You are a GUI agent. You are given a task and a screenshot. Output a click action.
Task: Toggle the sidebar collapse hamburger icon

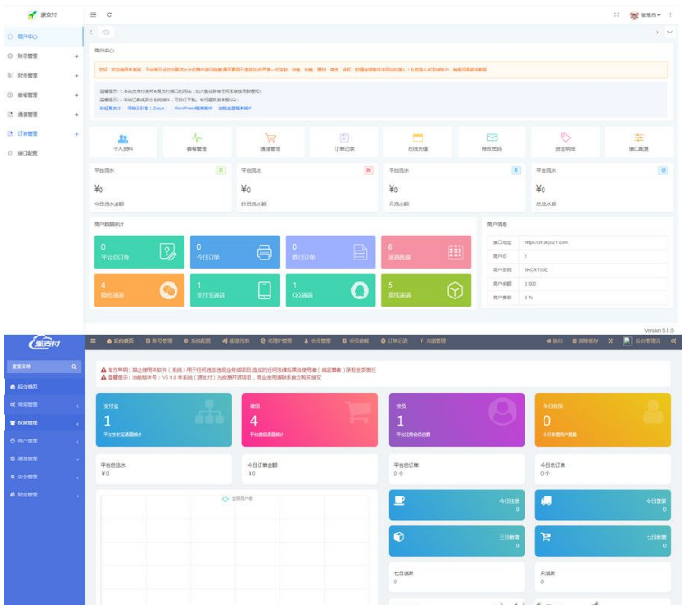[93, 15]
